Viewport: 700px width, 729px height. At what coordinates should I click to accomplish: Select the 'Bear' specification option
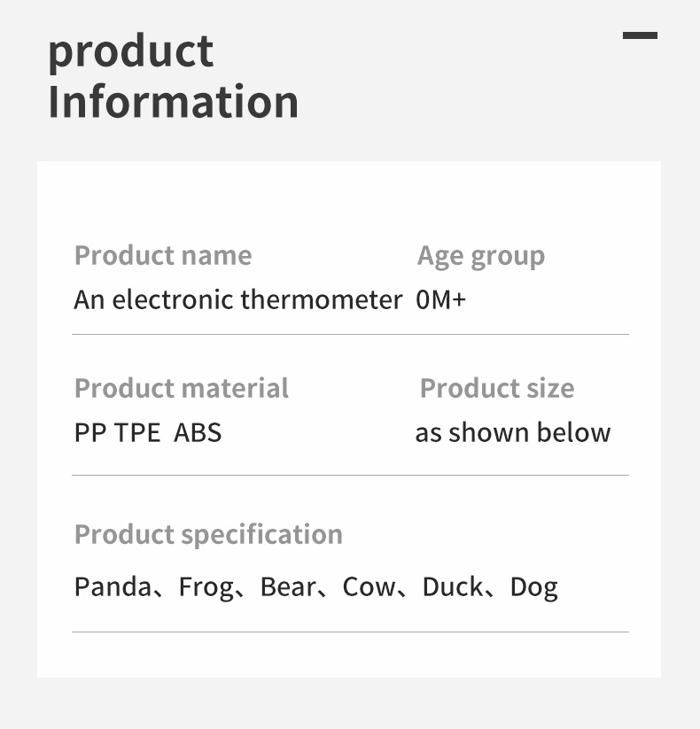pos(288,586)
